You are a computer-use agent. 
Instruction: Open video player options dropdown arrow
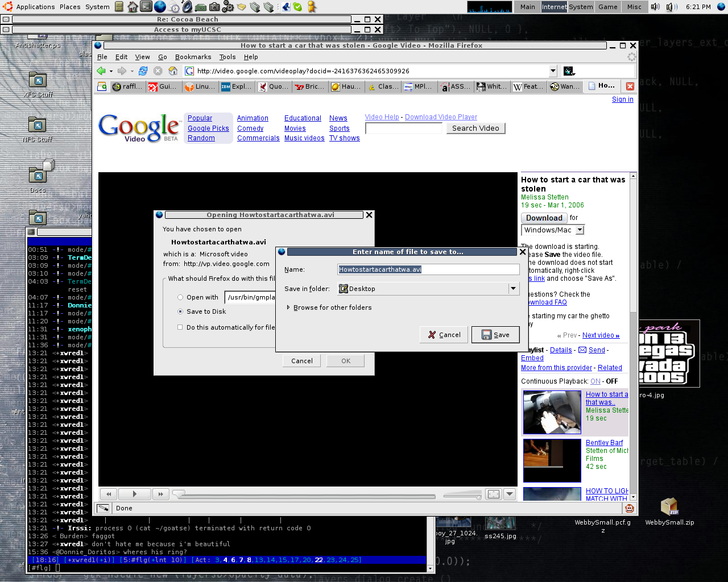point(510,494)
